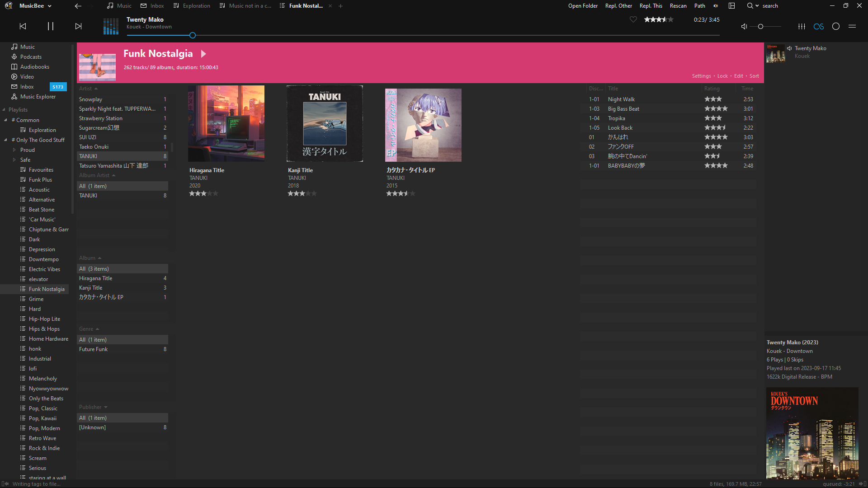Pause the current track
The height and width of the screenshot is (488, 868).
point(51,26)
